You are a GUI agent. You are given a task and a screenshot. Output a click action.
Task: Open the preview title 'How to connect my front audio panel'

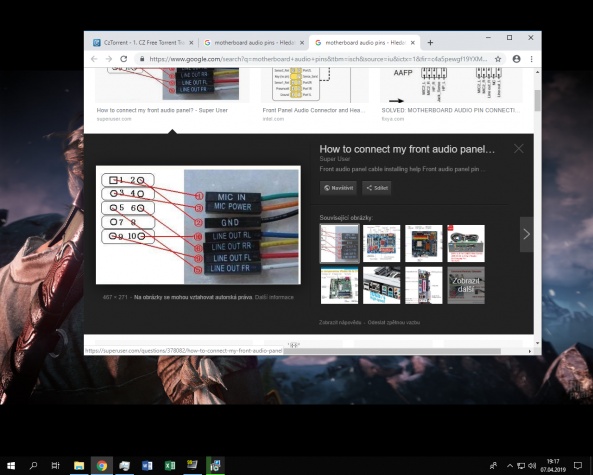point(407,149)
